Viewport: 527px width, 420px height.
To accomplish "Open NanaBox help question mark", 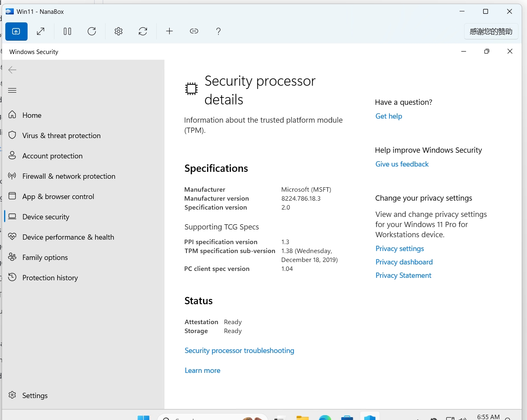I will point(218,31).
